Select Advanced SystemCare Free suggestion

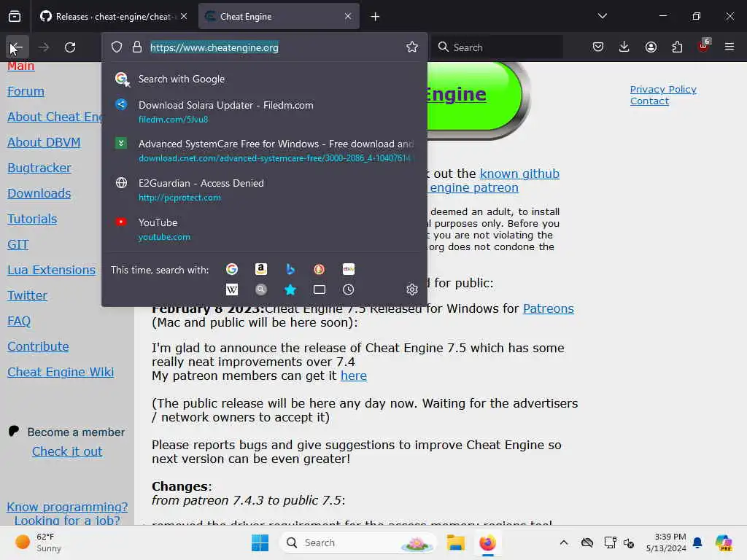[264, 150]
